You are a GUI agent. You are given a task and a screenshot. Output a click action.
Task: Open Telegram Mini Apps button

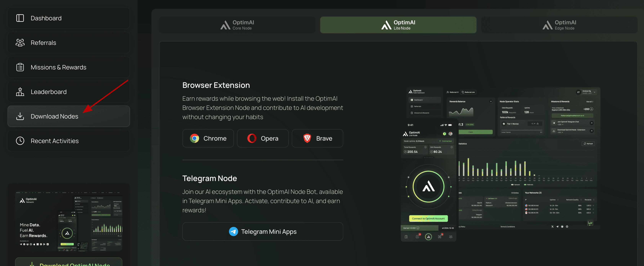click(262, 232)
